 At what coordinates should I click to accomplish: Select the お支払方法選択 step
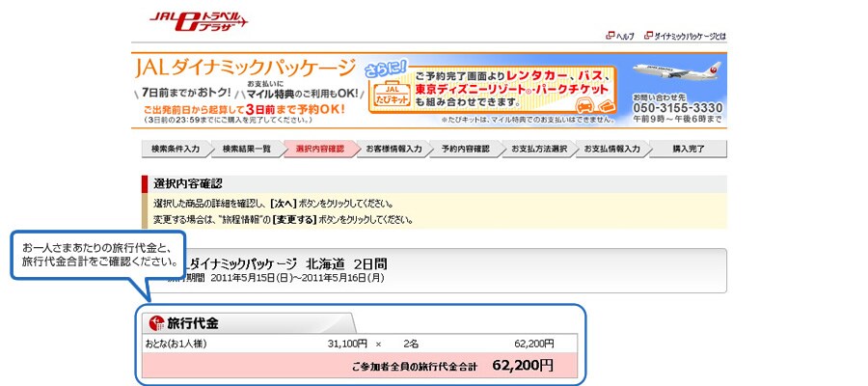pyautogui.click(x=539, y=149)
